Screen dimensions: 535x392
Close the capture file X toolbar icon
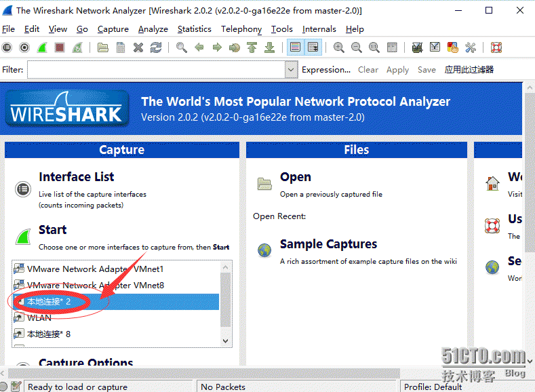point(138,47)
